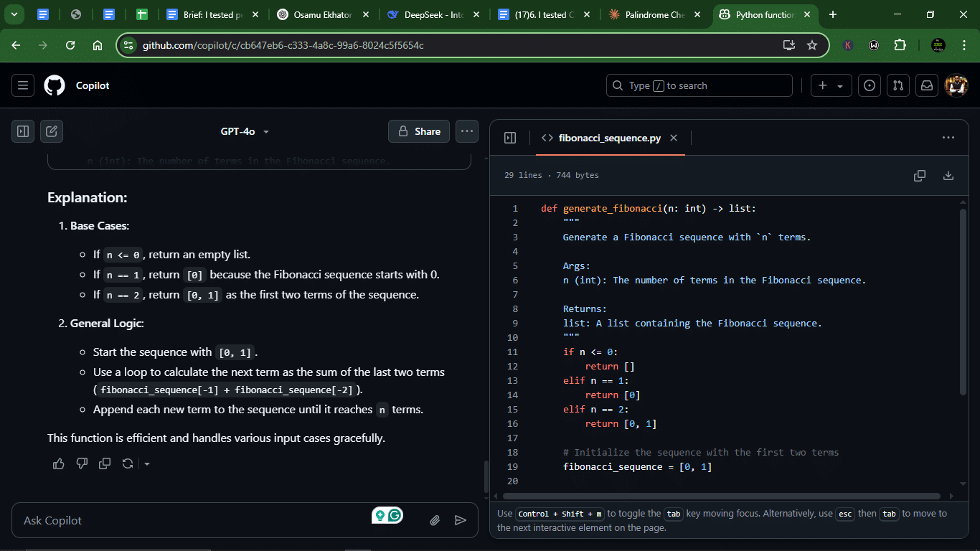Image resolution: width=980 pixels, height=551 pixels.
Task: Click the Ask Copilot input field
Action: click(194, 520)
